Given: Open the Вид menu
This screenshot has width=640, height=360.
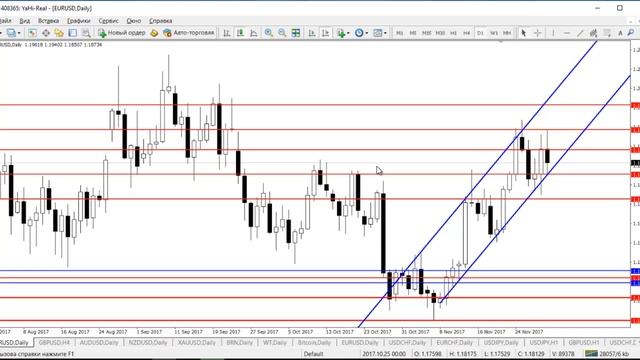Looking at the screenshot, I should point(24,20).
